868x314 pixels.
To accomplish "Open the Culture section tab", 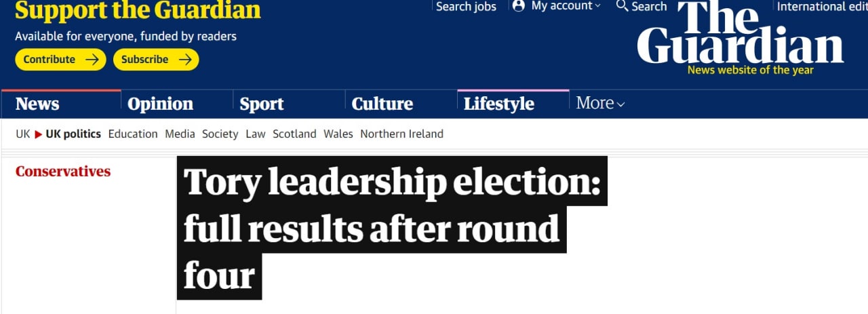I will [382, 104].
